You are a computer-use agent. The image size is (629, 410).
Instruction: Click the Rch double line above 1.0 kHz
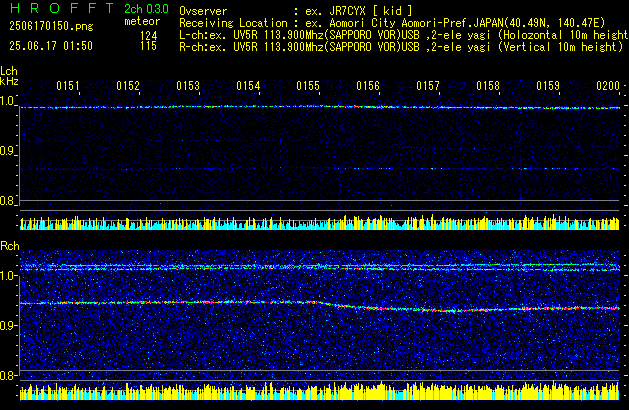[320, 267]
